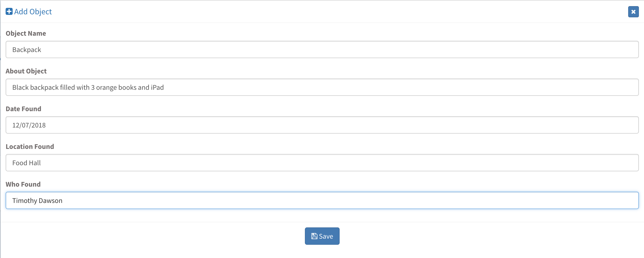Click the word iPad in the description
Viewport: 644px width, 258px height.
[157, 87]
